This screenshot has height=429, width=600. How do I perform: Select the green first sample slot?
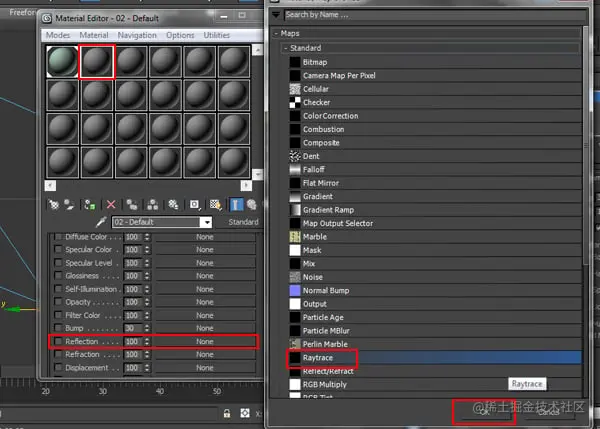pos(62,62)
